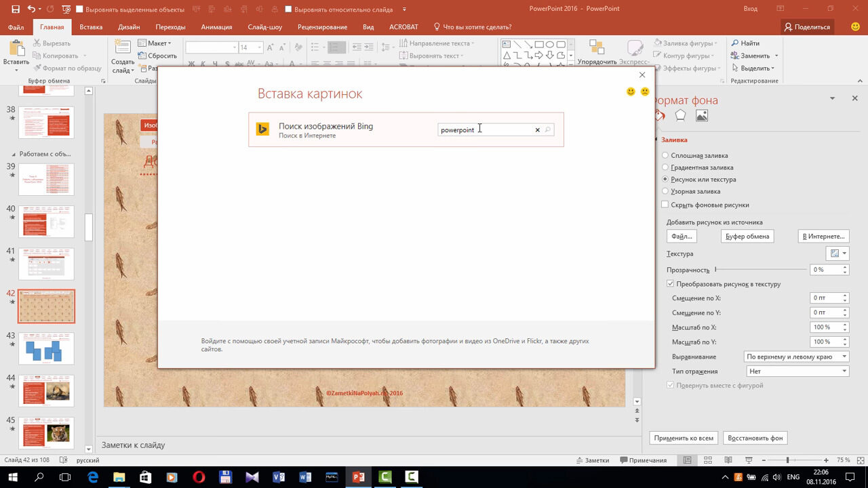Clear the search text with the X icon
868x488 pixels.
pyautogui.click(x=537, y=129)
